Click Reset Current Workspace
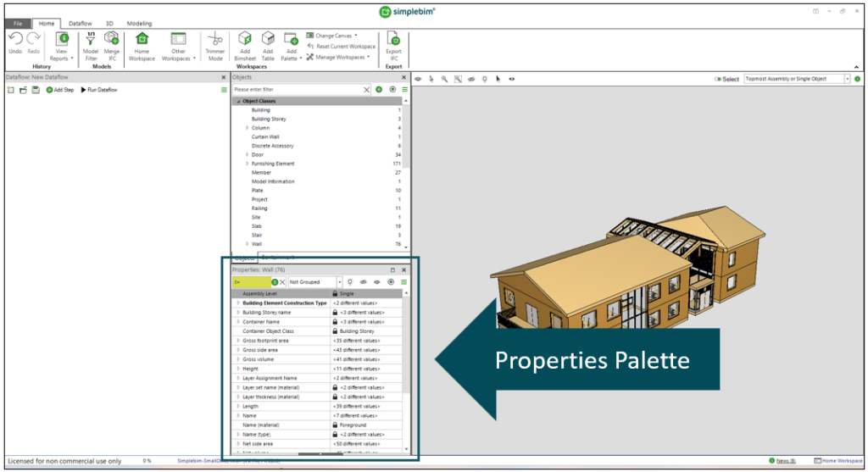This screenshot has height=472, width=868. (x=342, y=47)
